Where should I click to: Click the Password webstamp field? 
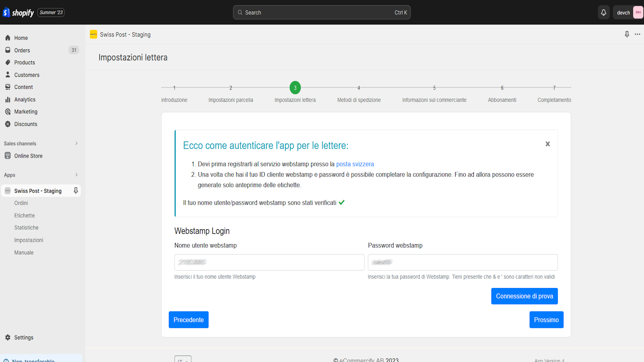point(463,262)
